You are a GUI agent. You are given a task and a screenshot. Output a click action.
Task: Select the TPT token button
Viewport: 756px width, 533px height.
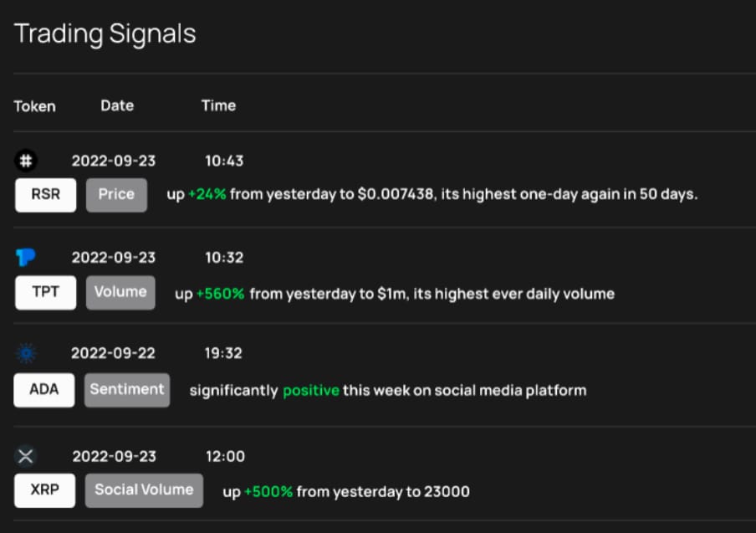tap(45, 293)
